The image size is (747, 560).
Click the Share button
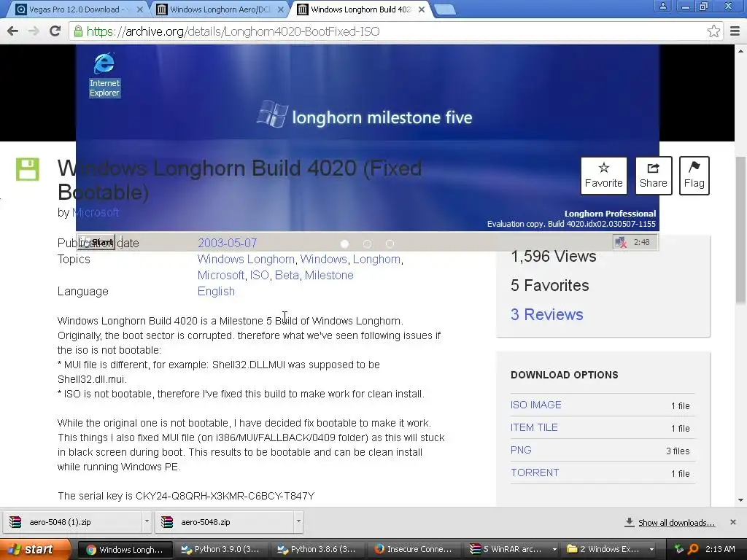(x=653, y=176)
